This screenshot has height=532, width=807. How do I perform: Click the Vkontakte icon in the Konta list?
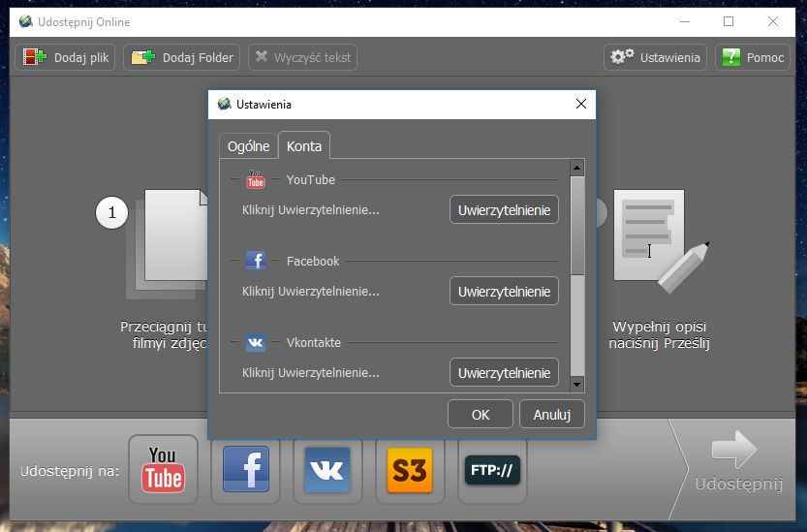256,342
